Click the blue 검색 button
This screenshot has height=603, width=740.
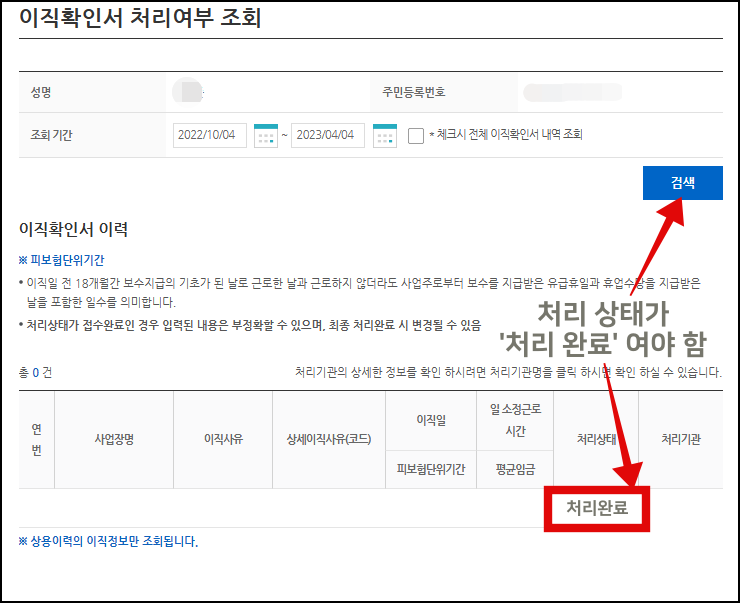click(x=682, y=183)
